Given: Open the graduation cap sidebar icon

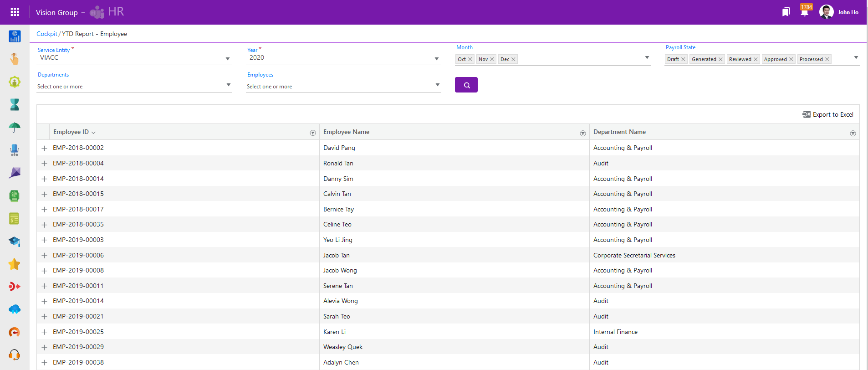Looking at the screenshot, I should (15, 242).
